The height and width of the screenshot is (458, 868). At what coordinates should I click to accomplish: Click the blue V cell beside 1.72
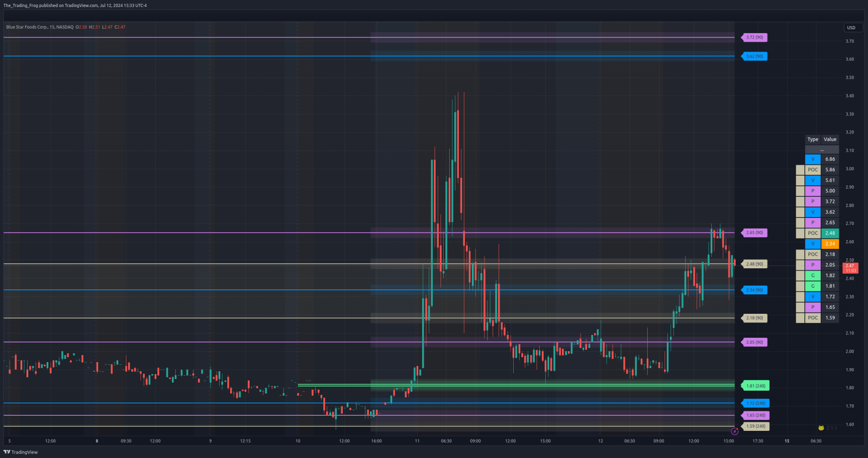[813, 296]
